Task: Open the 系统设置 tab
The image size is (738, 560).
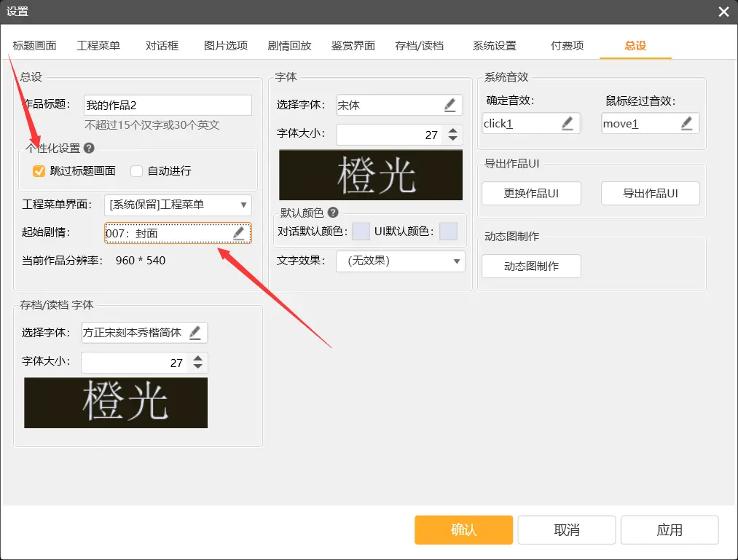Action: [x=494, y=44]
